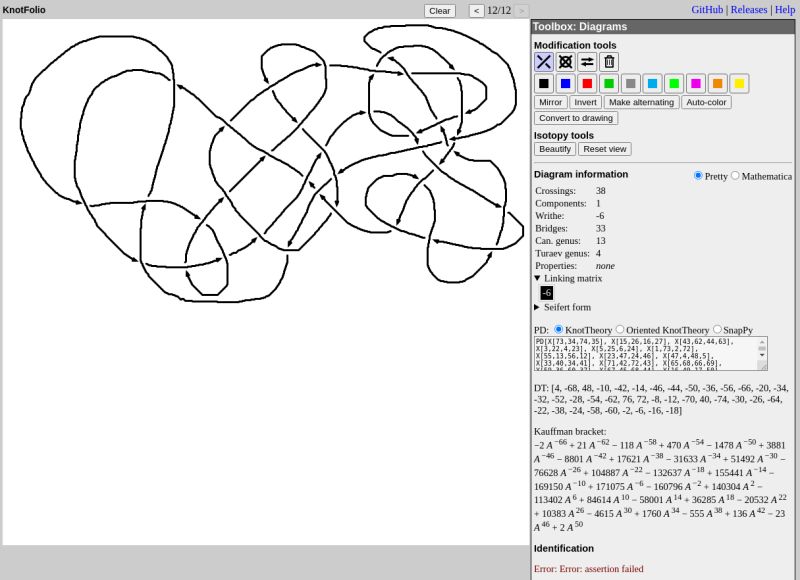Beautify the knot diagram
The width and height of the screenshot is (800, 580).
(554, 148)
